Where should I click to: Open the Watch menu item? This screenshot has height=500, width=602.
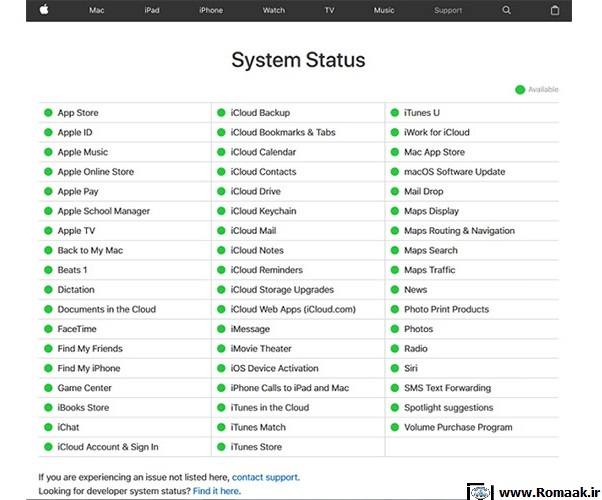(274, 10)
